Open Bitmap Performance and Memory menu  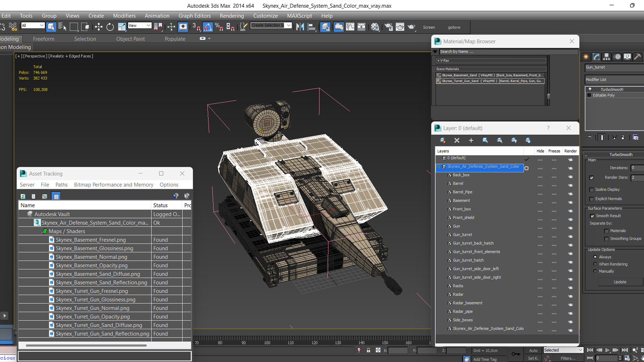point(114,185)
